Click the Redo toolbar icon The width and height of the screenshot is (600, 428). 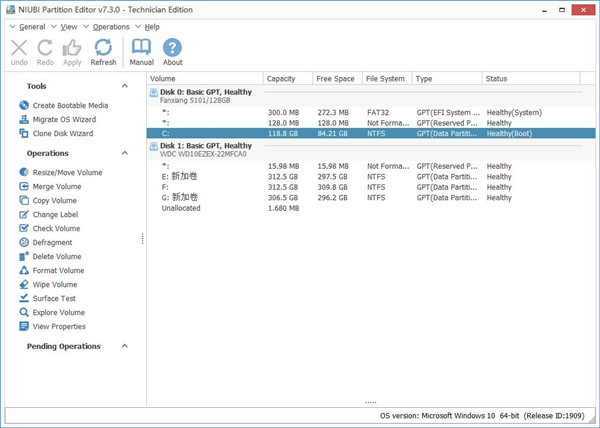pos(45,47)
